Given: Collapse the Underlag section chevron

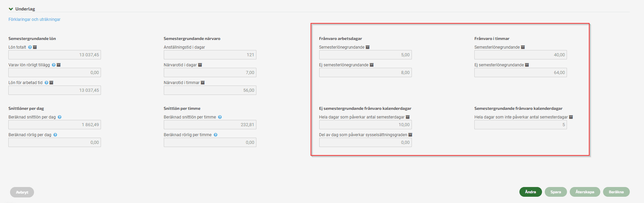Looking at the screenshot, I should pyautogui.click(x=11, y=9).
